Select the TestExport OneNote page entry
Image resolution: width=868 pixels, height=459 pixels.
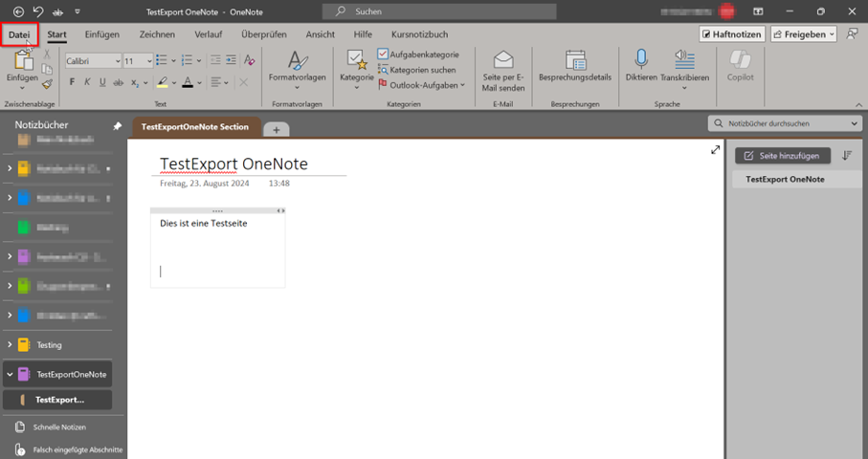(796, 179)
